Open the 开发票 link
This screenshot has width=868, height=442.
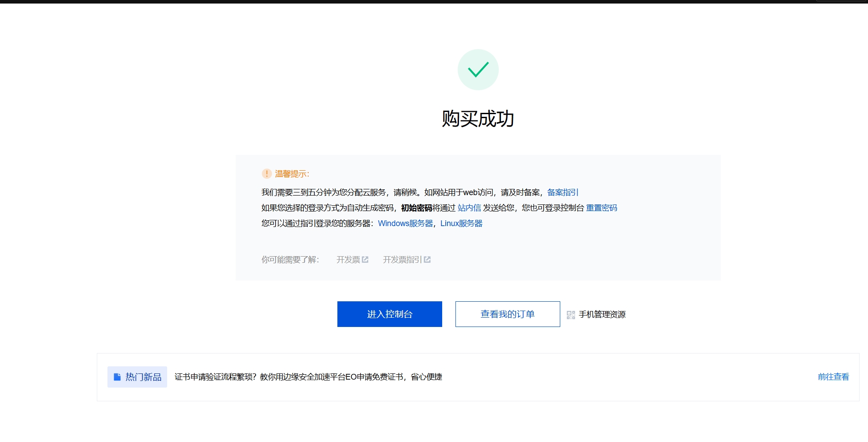pyautogui.click(x=348, y=260)
